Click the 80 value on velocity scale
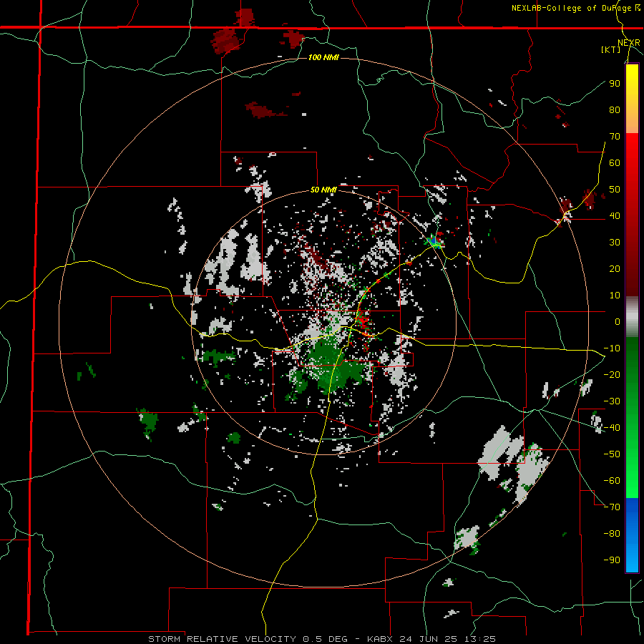The width and height of the screenshot is (644, 644). (x=615, y=109)
